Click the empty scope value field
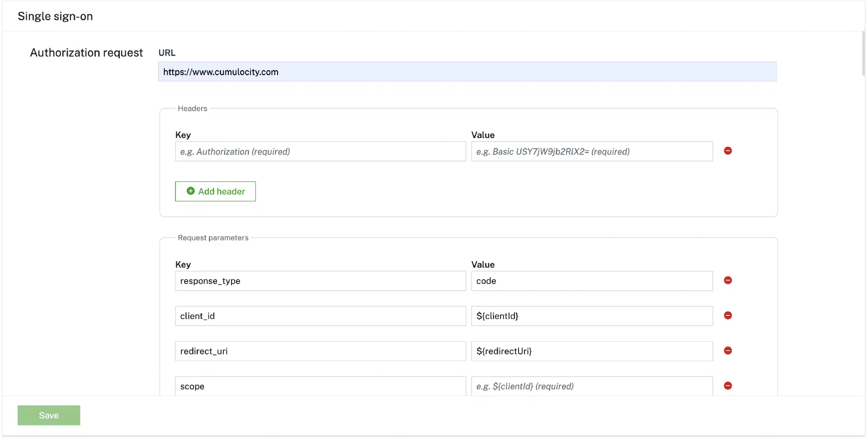This screenshot has height=438, width=868. tap(591, 386)
